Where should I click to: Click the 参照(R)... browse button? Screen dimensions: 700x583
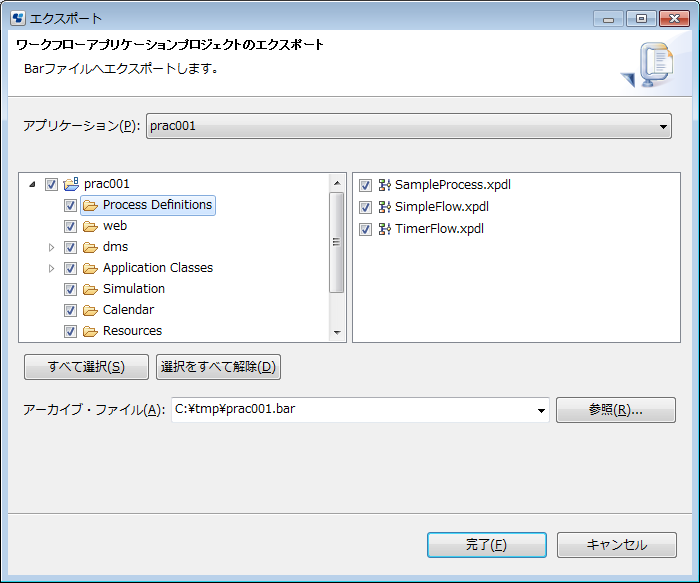[616, 410]
